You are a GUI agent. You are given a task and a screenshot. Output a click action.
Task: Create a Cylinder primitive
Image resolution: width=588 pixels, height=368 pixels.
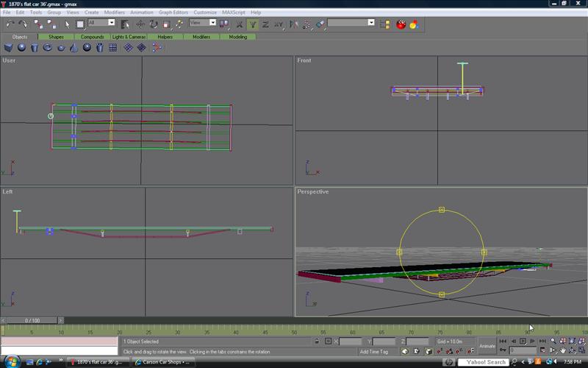(35, 47)
